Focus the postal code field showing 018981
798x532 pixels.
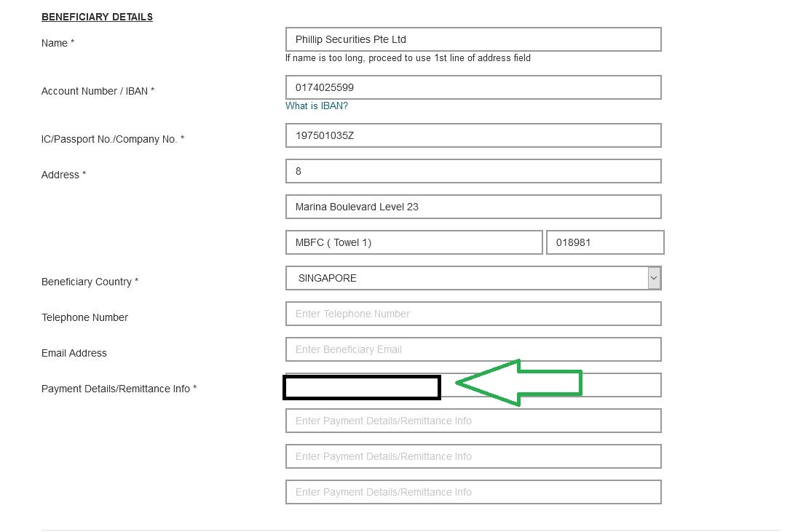605,242
